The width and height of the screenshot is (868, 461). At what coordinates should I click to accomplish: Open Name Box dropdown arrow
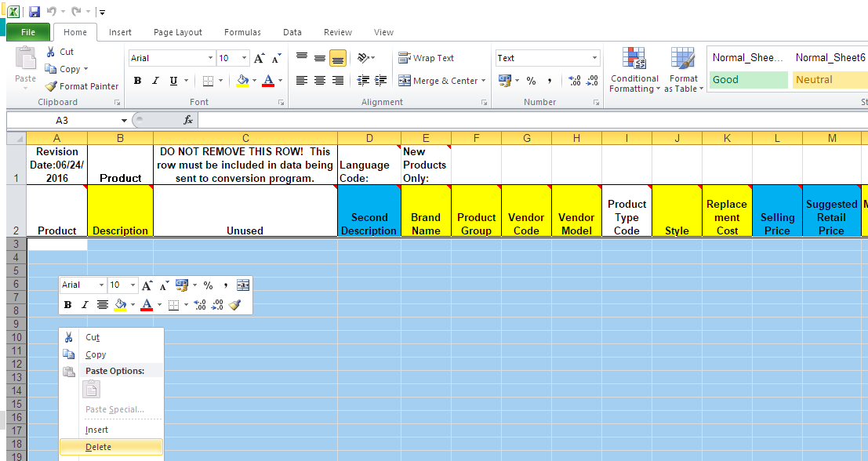(x=124, y=121)
